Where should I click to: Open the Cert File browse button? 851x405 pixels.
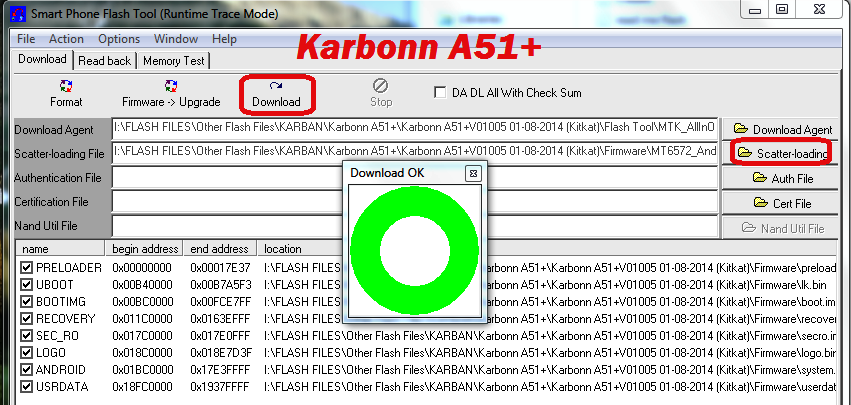coord(780,204)
